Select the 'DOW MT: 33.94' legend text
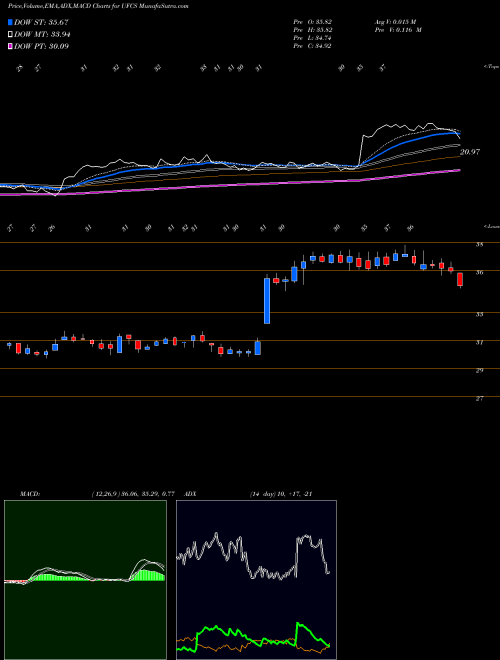The width and height of the screenshot is (500, 660). [x=42, y=35]
